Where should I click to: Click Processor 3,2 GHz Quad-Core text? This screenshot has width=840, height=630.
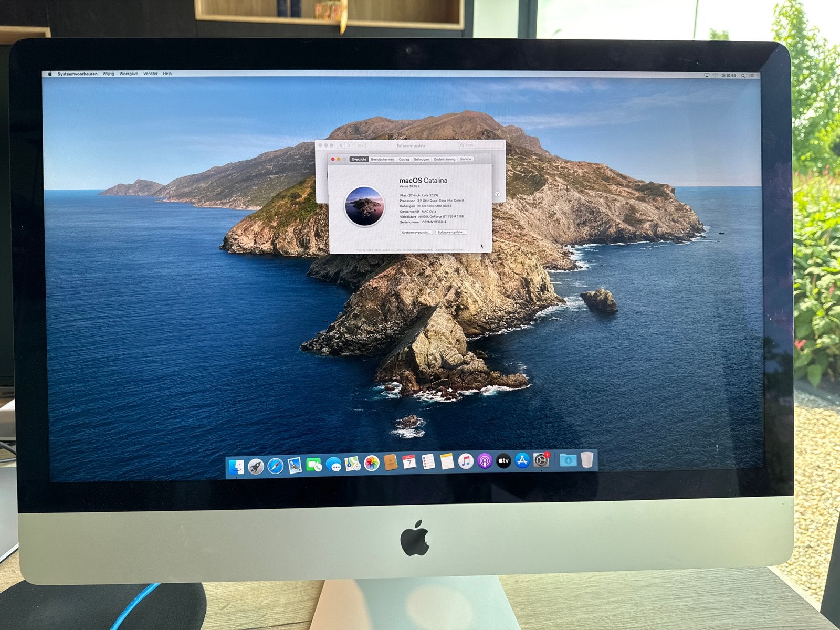432,201
